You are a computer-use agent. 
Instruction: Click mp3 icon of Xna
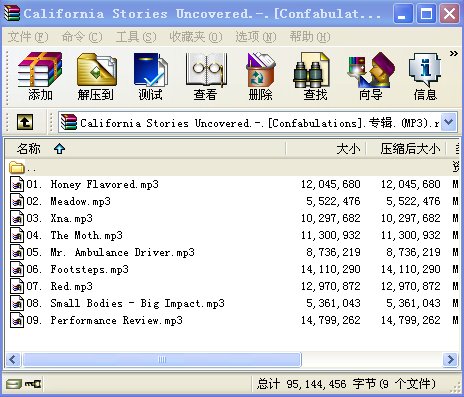[x=17, y=218]
